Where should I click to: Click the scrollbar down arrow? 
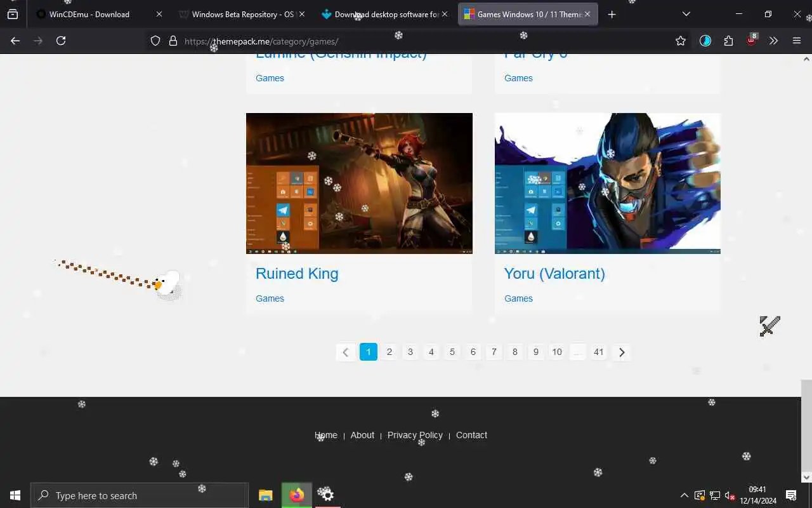[x=806, y=477]
